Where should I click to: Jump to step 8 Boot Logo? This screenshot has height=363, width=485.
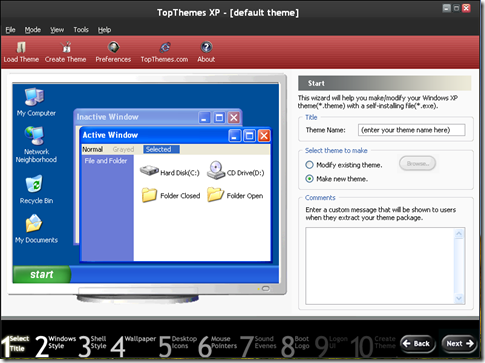tap(295, 345)
